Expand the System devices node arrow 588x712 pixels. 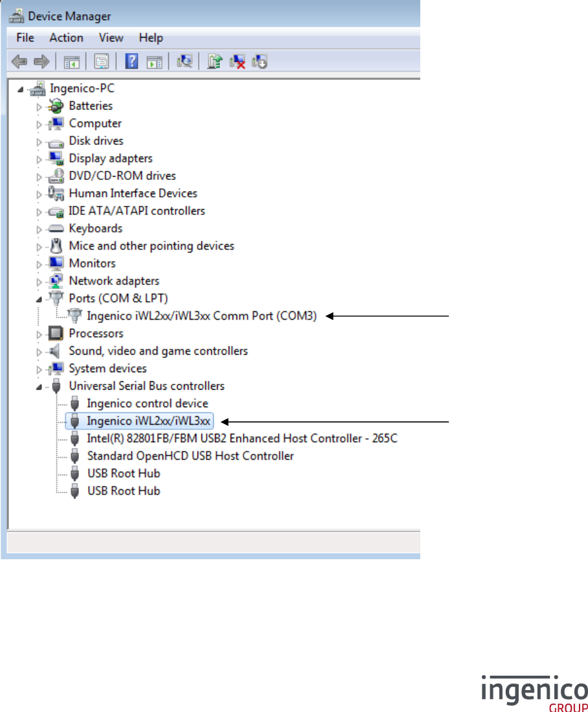pyautogui.click(x=39, y=370)
